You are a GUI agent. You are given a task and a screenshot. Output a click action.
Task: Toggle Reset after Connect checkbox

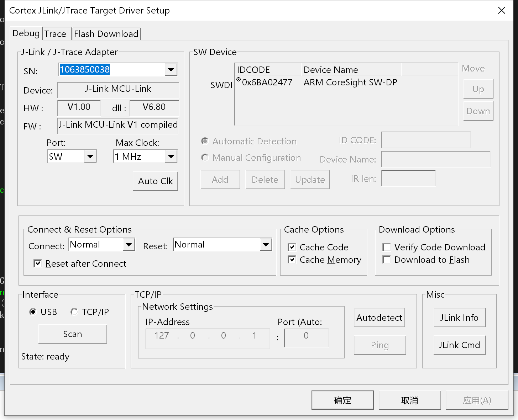37,264
